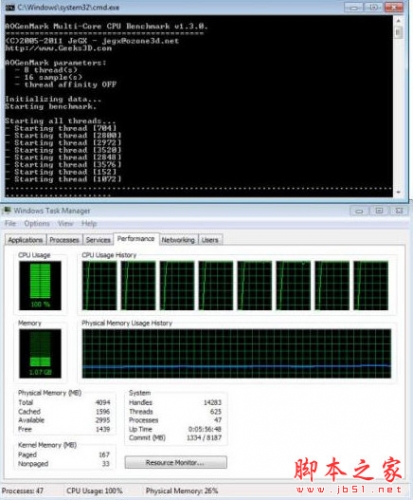Open the File menu in Task Manager
Viewport: 413px width, 500px height.
pos(10,223)
